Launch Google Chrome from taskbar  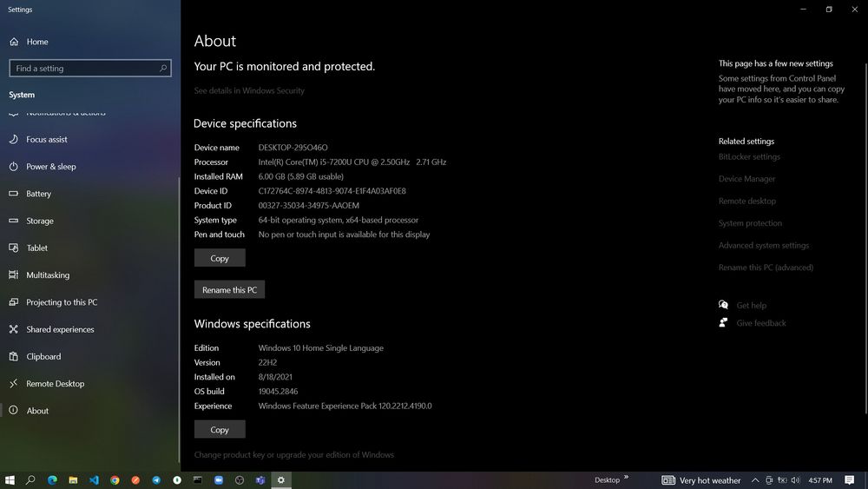(x=115, y=480)
